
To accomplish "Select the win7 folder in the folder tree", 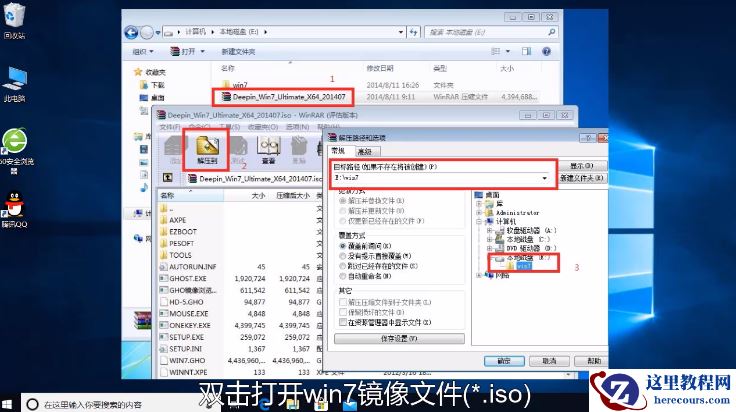I will [x=519, y=266].
